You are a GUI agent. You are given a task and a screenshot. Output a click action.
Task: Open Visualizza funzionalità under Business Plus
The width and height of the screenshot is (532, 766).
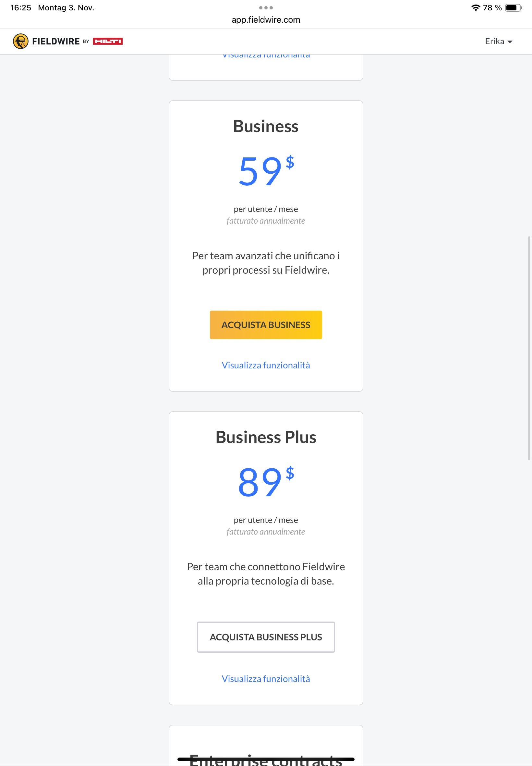click(x=266, y=679)
